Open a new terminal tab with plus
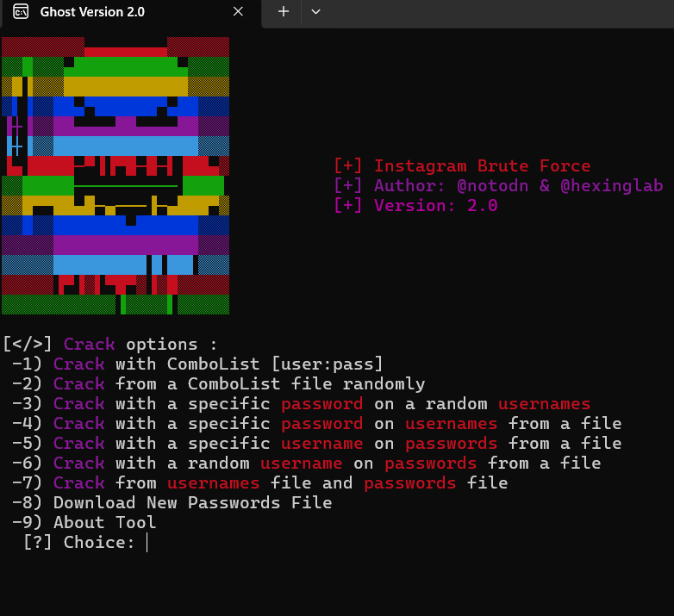Image resolution: width=674 pixels, height=616 pixels. click(x=284, y=11)
